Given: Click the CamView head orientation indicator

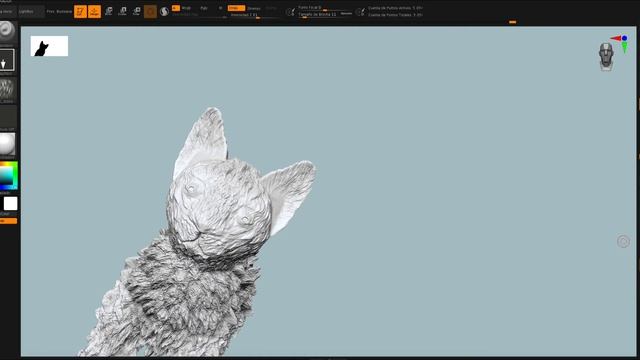Looking at the screenshot, I should click(606, 57).
